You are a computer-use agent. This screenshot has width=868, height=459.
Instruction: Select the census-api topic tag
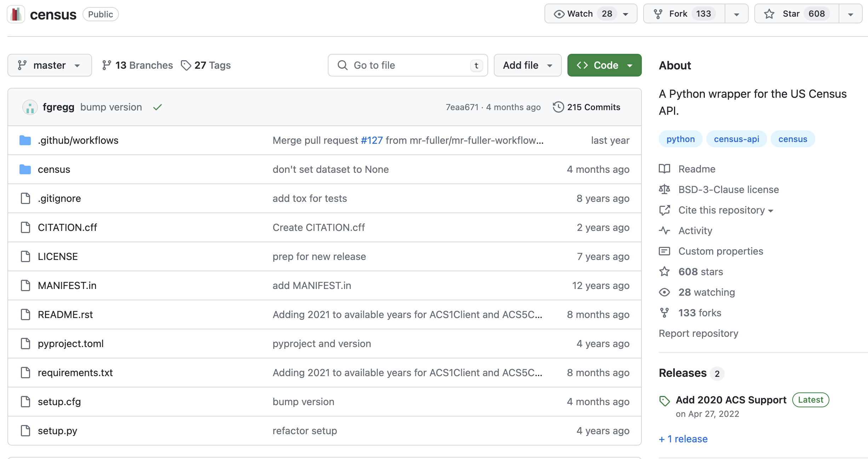pos(736,139)
